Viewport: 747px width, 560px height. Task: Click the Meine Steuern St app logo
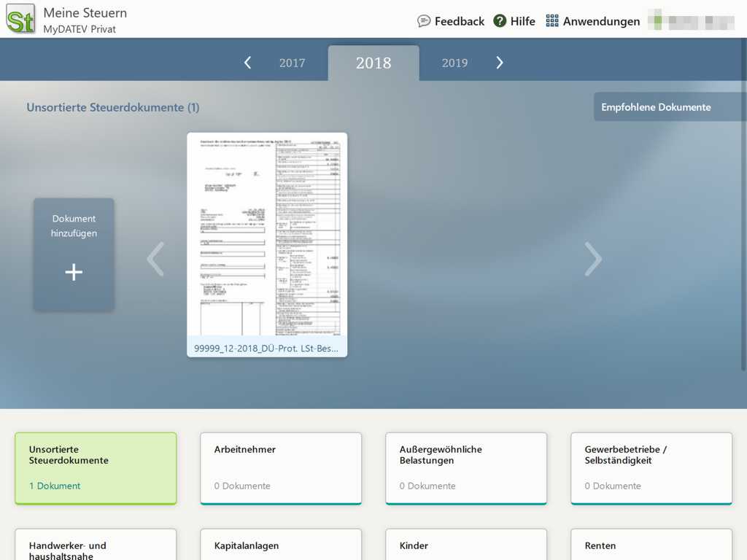tap(20, 19)
